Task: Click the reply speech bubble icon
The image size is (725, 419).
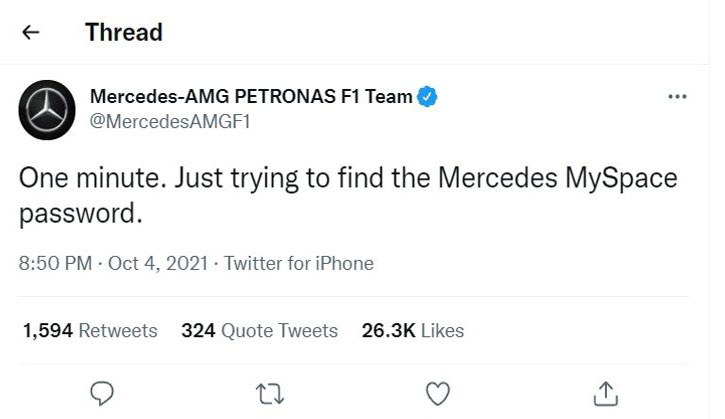Action: click(x=103, y=391)
